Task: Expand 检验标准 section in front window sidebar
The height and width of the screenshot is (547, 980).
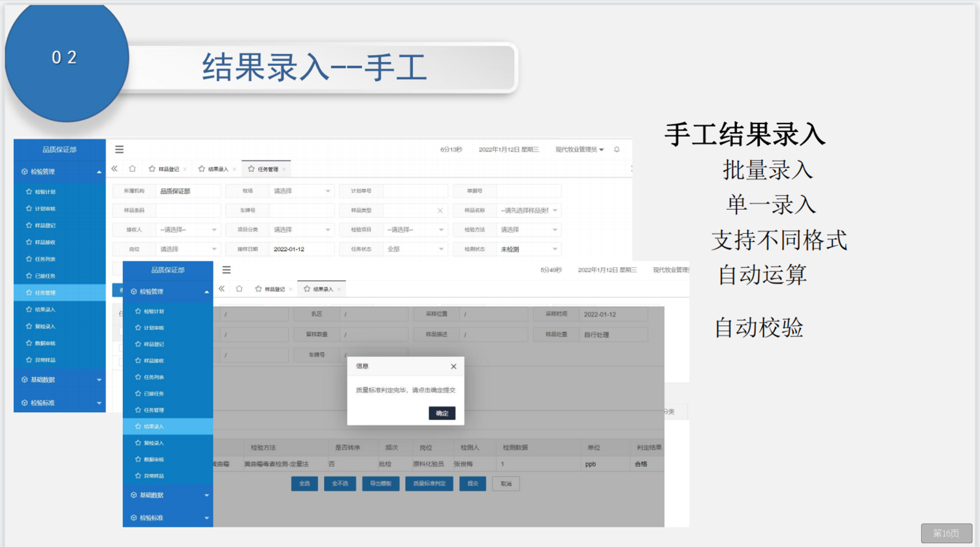Action: click(168, 518)
